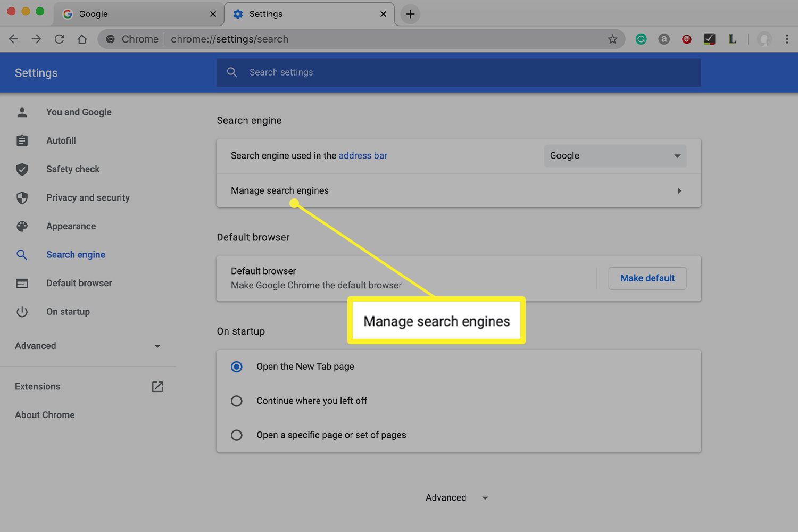Click into the Search settings field
Screen dimensions: 798x532
click(458, 72)
